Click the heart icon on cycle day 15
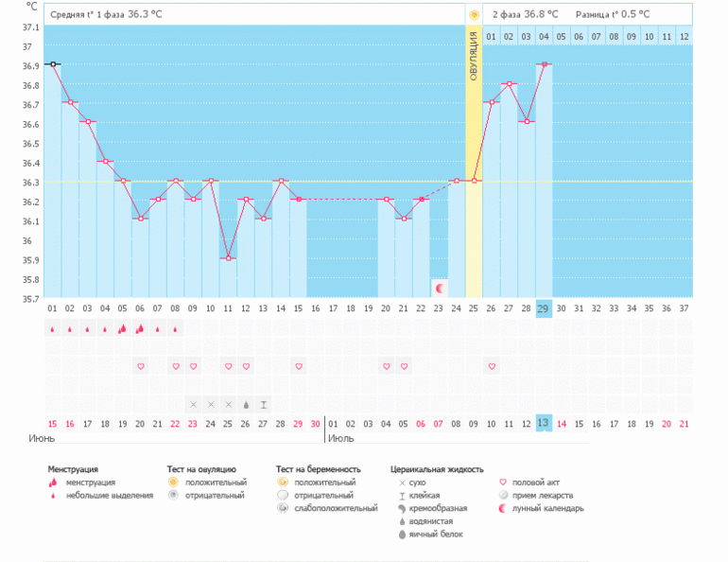 299,366
